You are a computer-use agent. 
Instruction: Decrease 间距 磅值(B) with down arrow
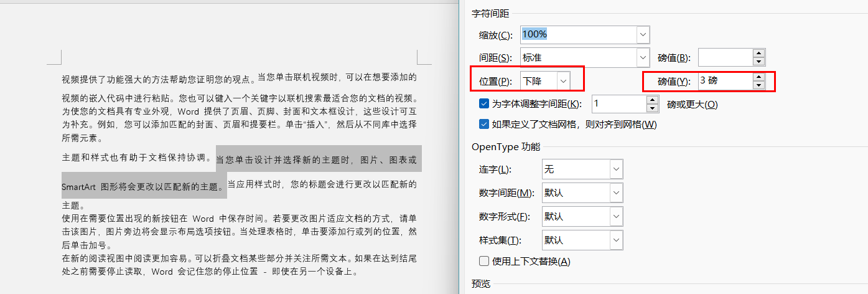[758, 62]
